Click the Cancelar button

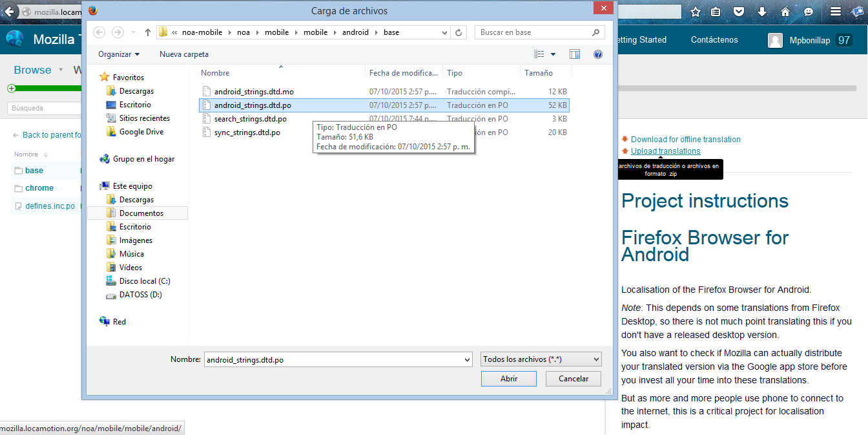[573, 379]
